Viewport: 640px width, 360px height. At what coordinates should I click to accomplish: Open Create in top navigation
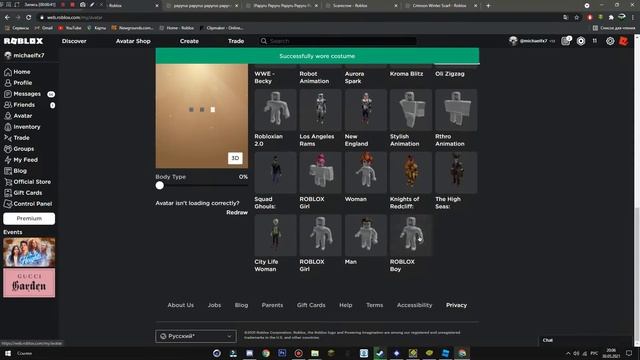click(x=189, y=41)
